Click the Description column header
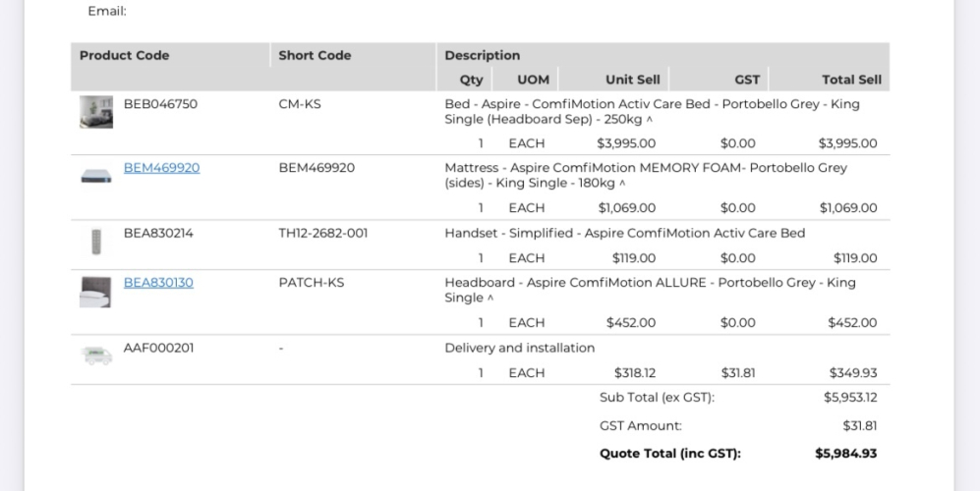The width and height of the screenshot is (980, 491). click(482, 55)
